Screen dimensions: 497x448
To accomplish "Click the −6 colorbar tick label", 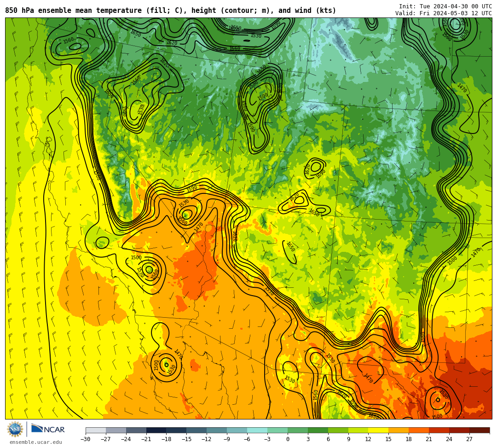I will [x=247, y=439].
